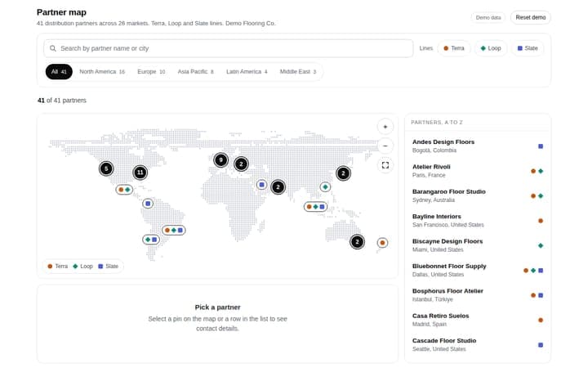Select the East Asia Loop pin
The width and height of the screenshot is (588, 368).
325,187
